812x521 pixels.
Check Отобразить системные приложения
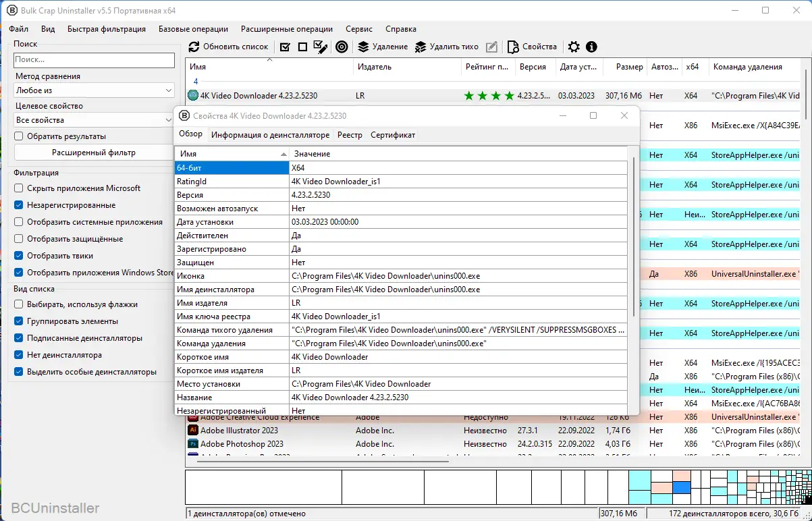[19, 221]
